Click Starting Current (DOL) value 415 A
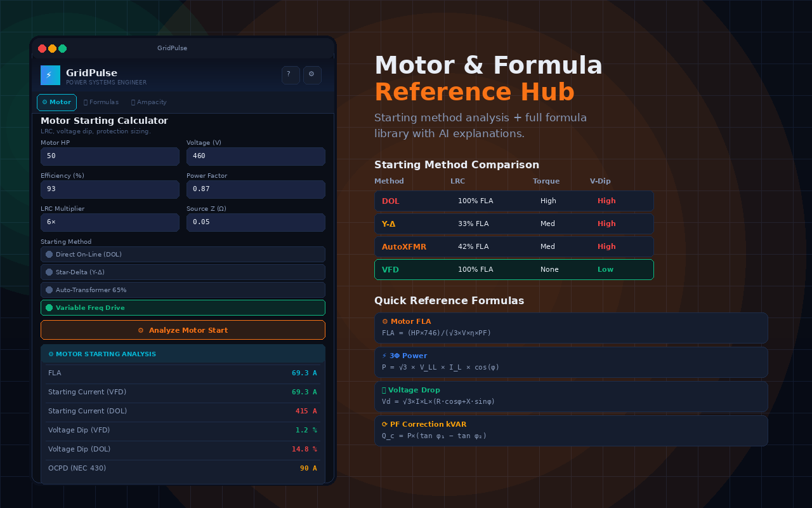 coord(306,411)
